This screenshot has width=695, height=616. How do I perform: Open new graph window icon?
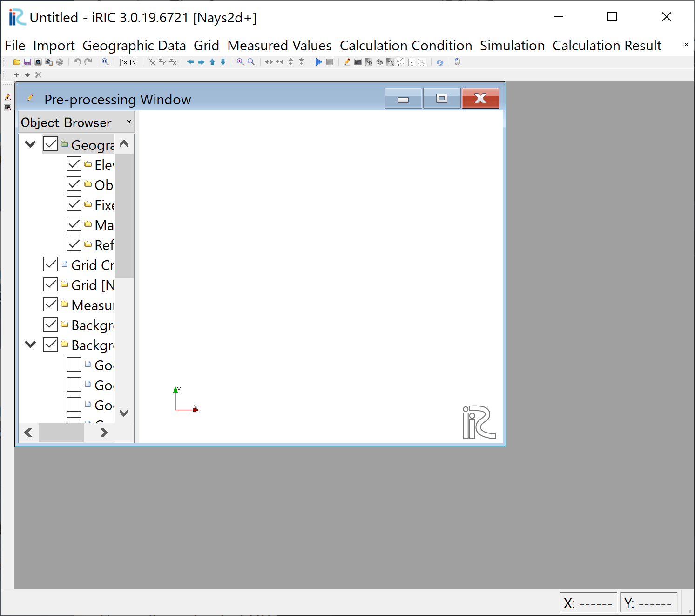click(401, 62)
